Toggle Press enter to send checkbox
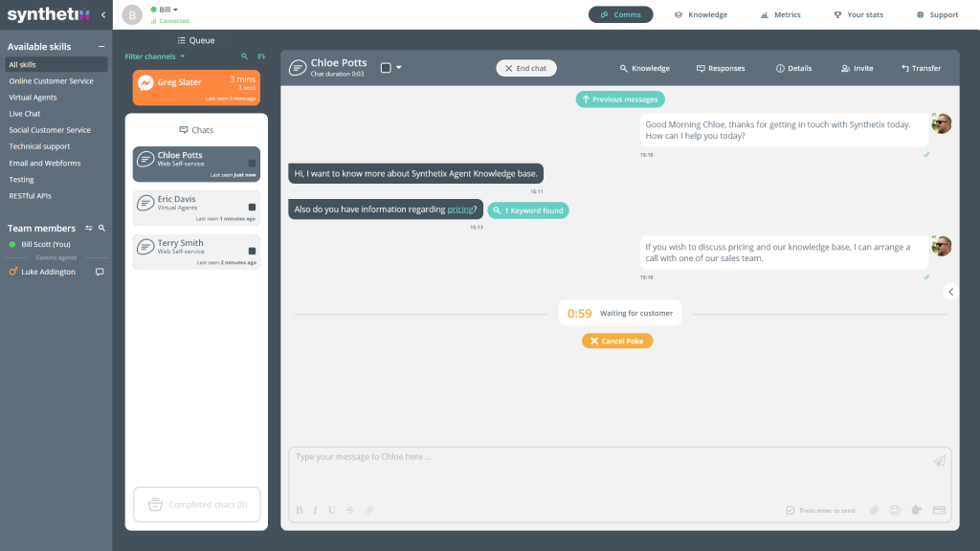The image size is (980, 551). pyautogui.click(x=790, y=511)
